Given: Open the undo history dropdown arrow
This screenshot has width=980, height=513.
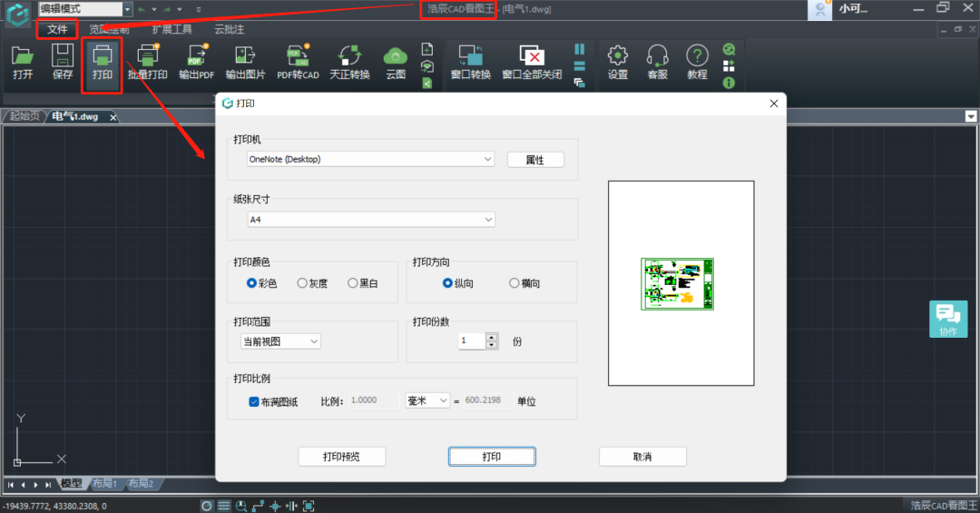Looking at the screenshot, I should pyautogui.click(x=153, y=9).
